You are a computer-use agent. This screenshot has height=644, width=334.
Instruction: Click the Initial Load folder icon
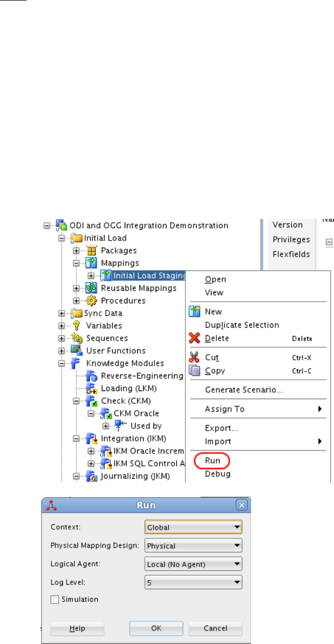[x=76, y=238]
